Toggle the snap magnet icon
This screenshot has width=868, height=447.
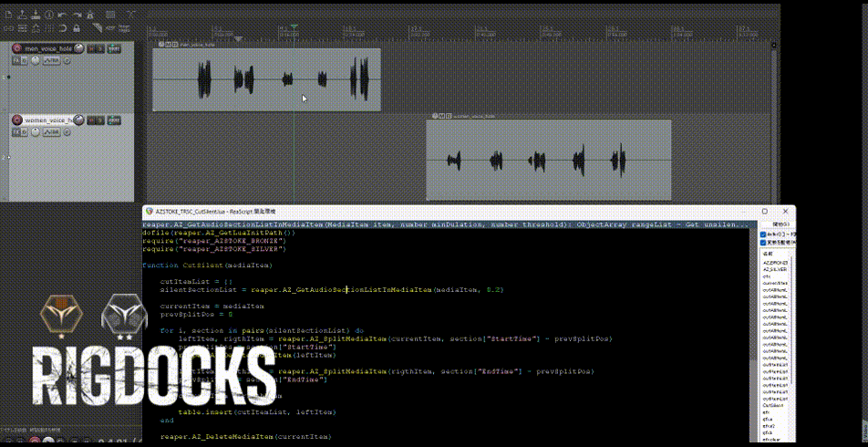point(63,29)
